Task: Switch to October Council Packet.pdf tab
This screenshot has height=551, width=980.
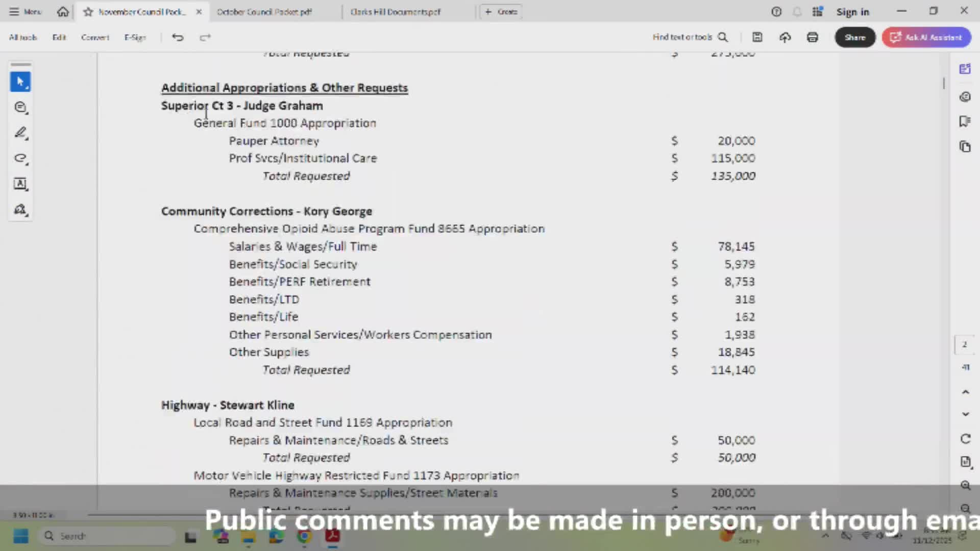Action: coord(264,11)
